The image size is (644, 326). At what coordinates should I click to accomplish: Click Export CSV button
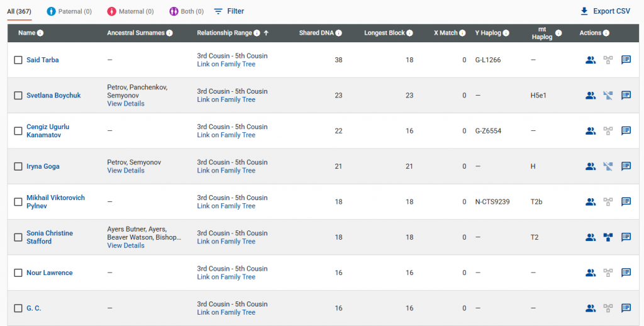[604, 11]
